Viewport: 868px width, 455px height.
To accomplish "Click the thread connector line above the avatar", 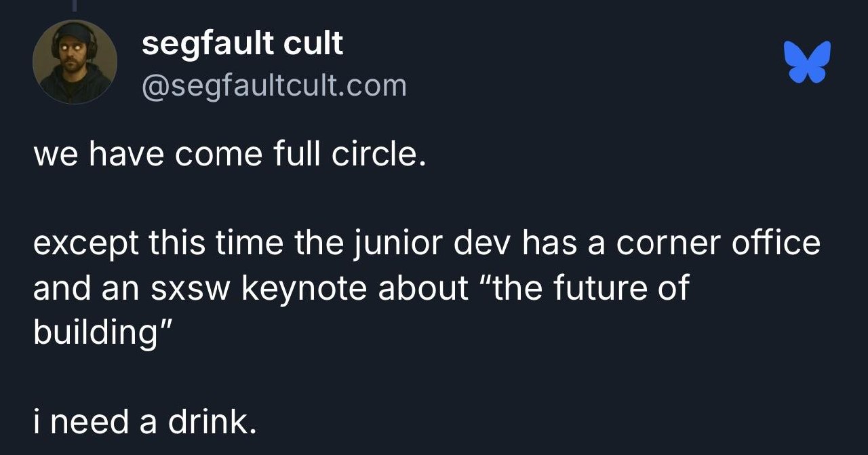I will [x=74, y=5].
